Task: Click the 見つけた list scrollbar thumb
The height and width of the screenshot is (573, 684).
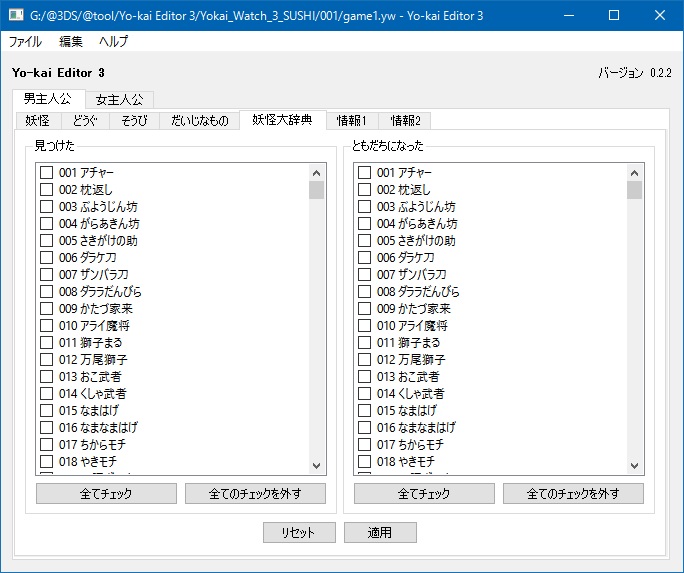Action: coord(317,190)
